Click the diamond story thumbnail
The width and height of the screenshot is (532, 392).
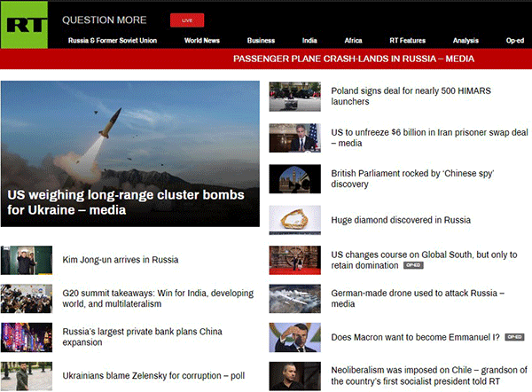coord(295,220)
